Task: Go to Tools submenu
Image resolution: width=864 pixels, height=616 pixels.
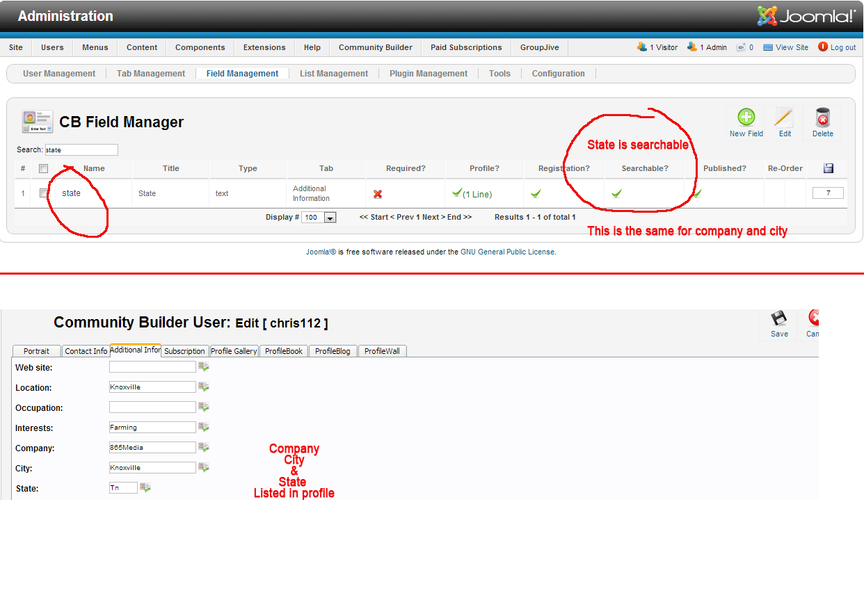Action: pos(499,74)
